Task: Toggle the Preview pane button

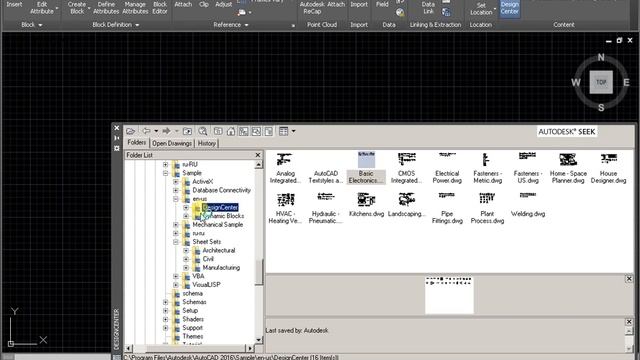Action: [x=256, y=131]
